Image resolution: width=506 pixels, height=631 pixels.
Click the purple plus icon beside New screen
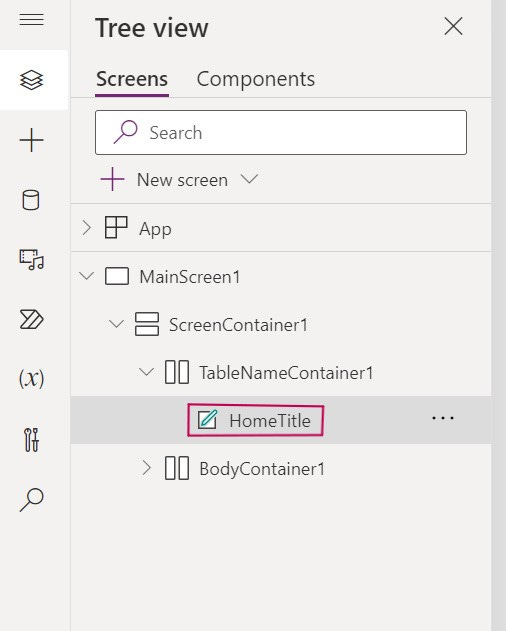tap(112, 179)
